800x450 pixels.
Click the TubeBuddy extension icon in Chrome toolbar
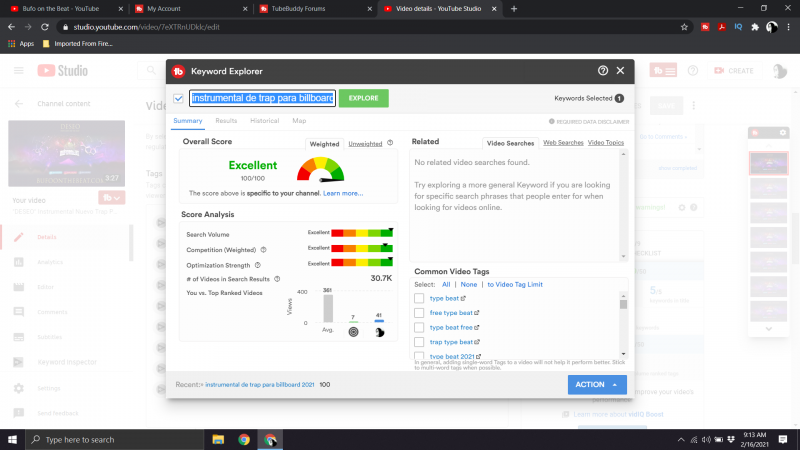[x=705, y=27]
